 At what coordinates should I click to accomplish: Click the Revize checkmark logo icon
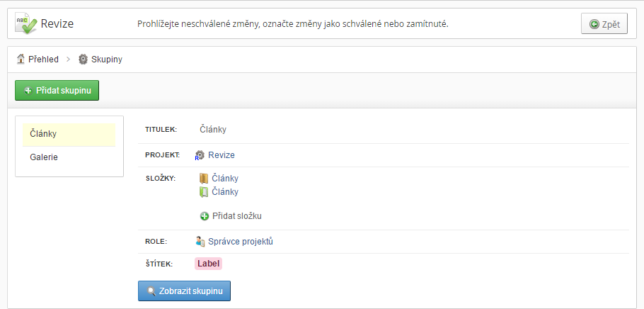tap(26, 23)
